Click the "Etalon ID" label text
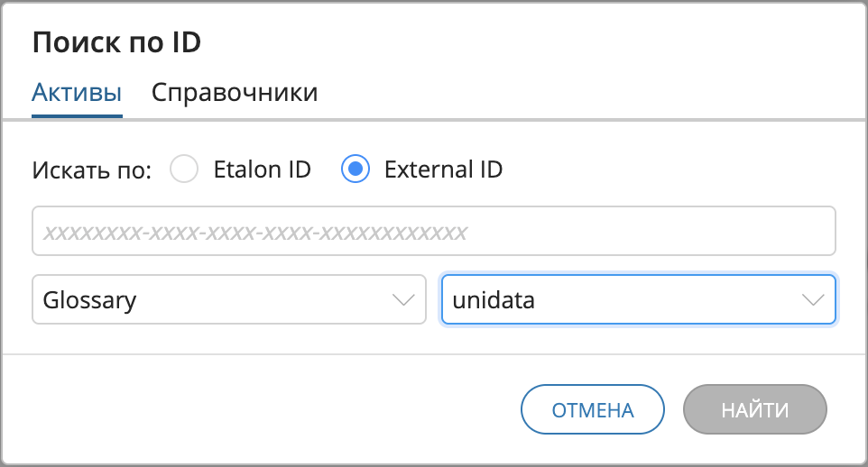The width and height of the screenshot is (868, 467). point(262,169)
